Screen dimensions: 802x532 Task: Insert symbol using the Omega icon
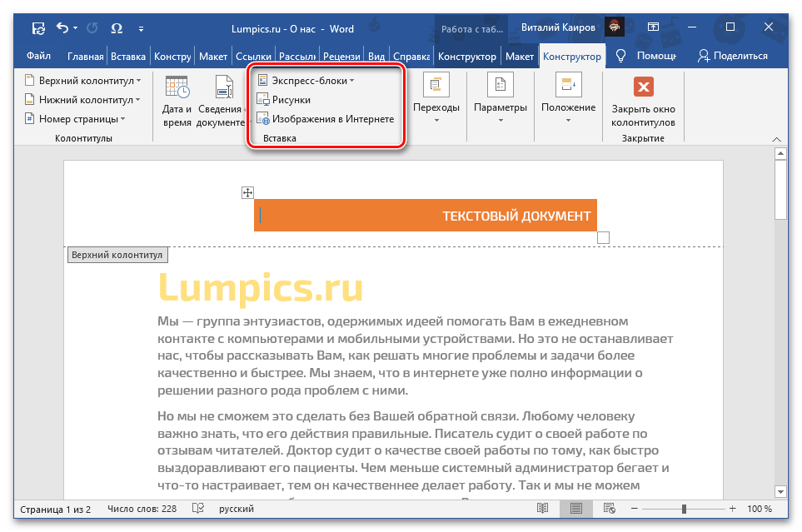pyautogui.click(x=117, y=28)
